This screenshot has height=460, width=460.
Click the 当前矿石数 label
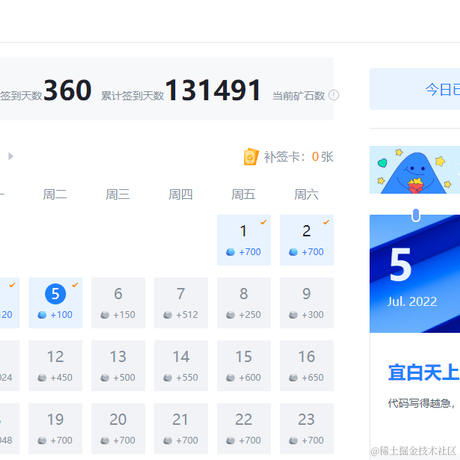tap(299, 96)
